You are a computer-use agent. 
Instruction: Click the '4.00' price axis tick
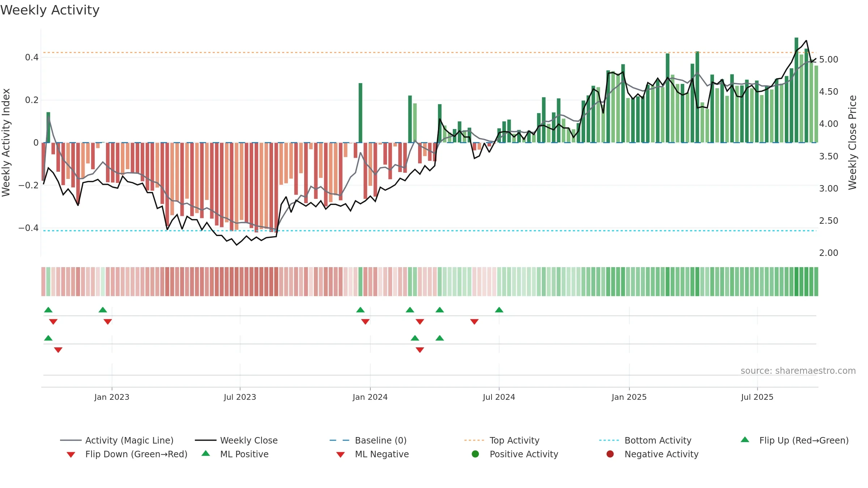[x=829, y=124]
